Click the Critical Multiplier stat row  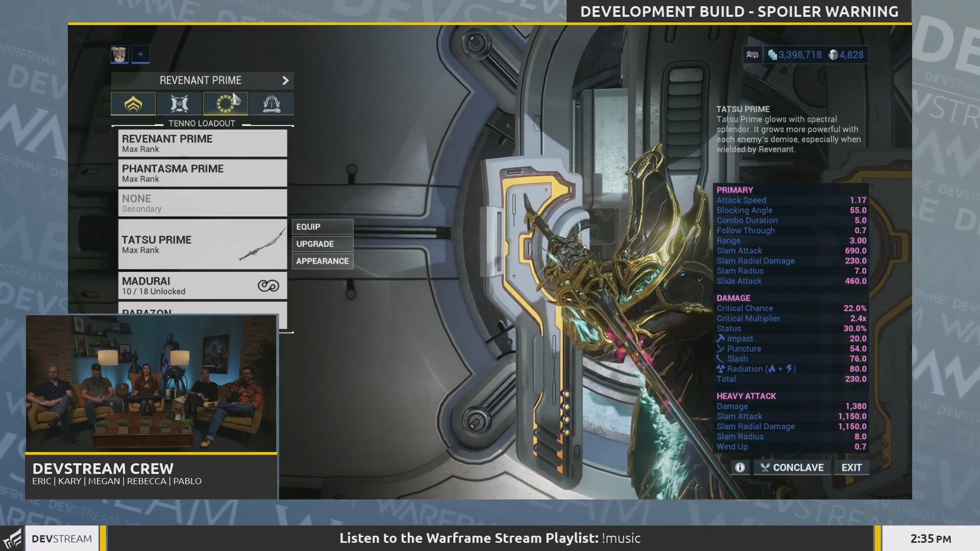click(x=791, y=318)
